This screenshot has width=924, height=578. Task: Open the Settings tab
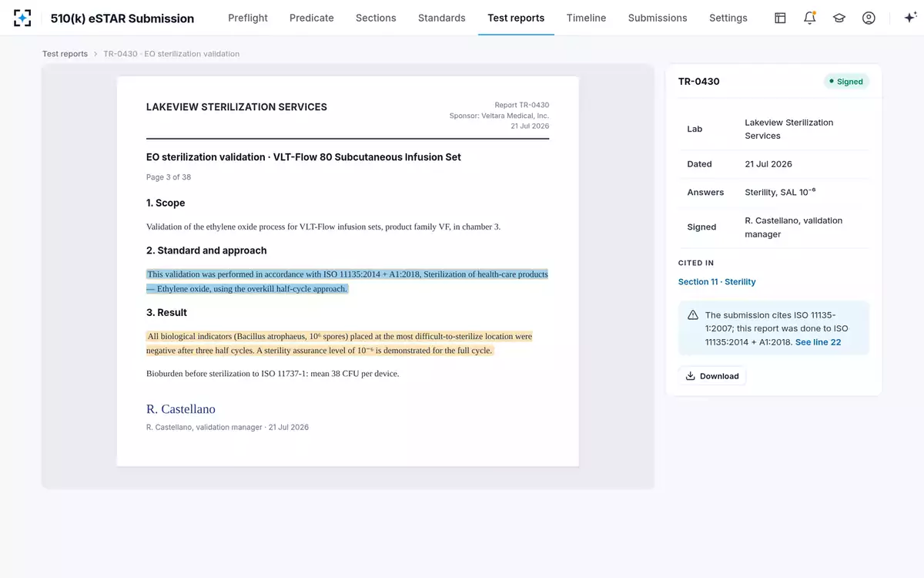click(728, 18)
